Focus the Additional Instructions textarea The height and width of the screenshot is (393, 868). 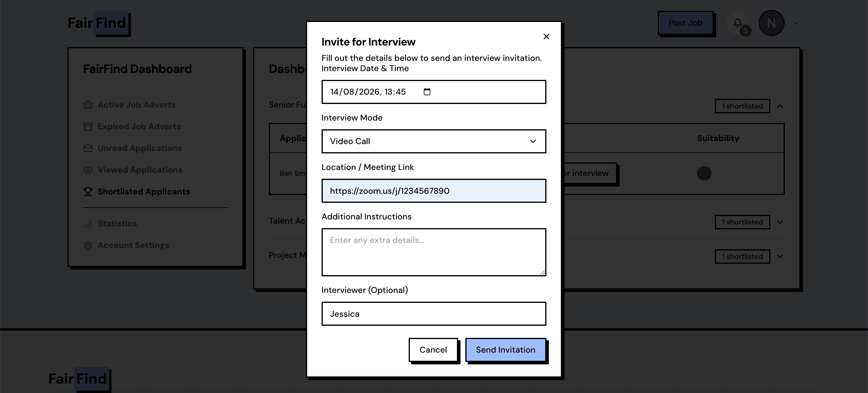(434, 252)
